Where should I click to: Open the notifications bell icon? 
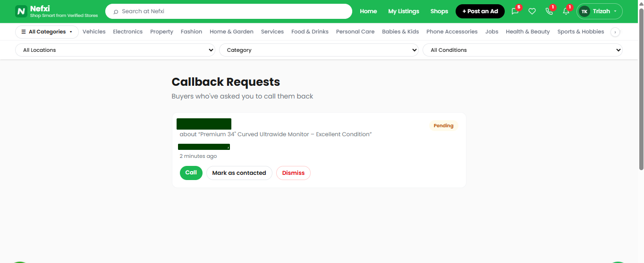pos(566,11)
